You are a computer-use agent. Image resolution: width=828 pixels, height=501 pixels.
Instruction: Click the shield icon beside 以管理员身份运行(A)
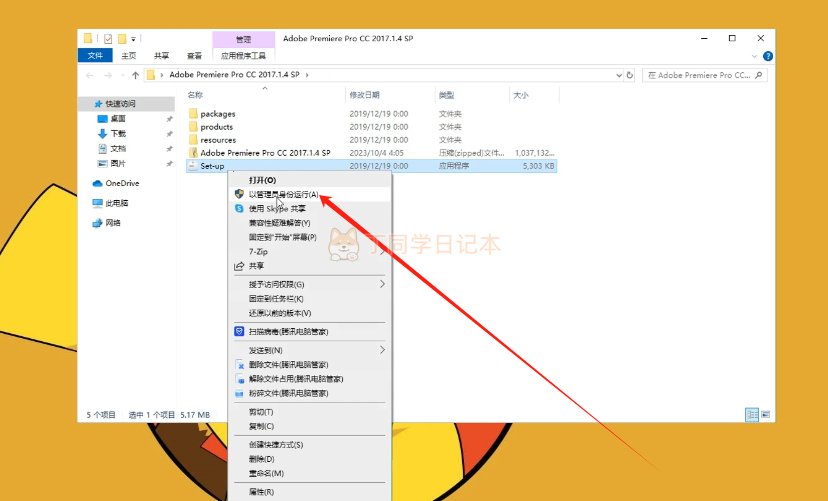click(239, 194)
